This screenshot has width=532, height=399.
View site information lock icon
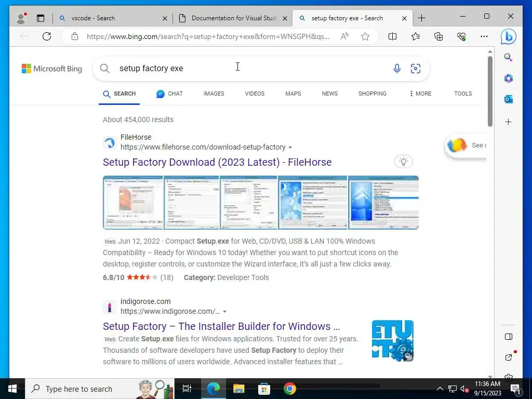(75, 36)
